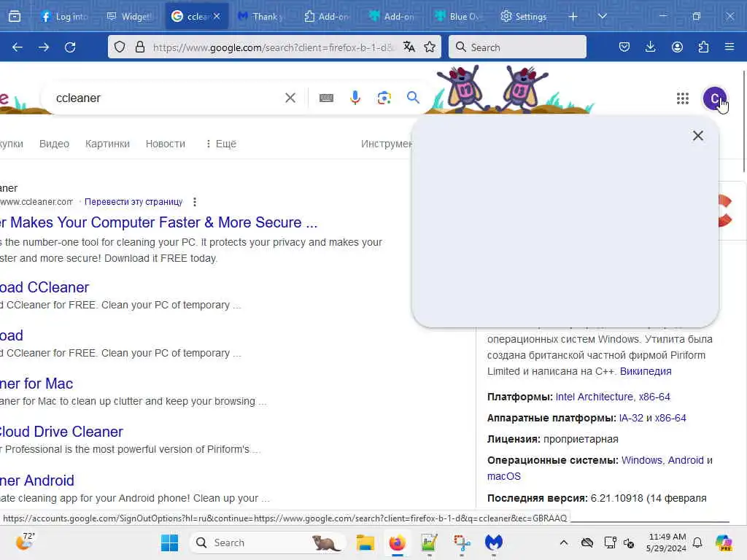Open Firefox account icon
Viewport: 747px width, 560px height.
[677, 47]
